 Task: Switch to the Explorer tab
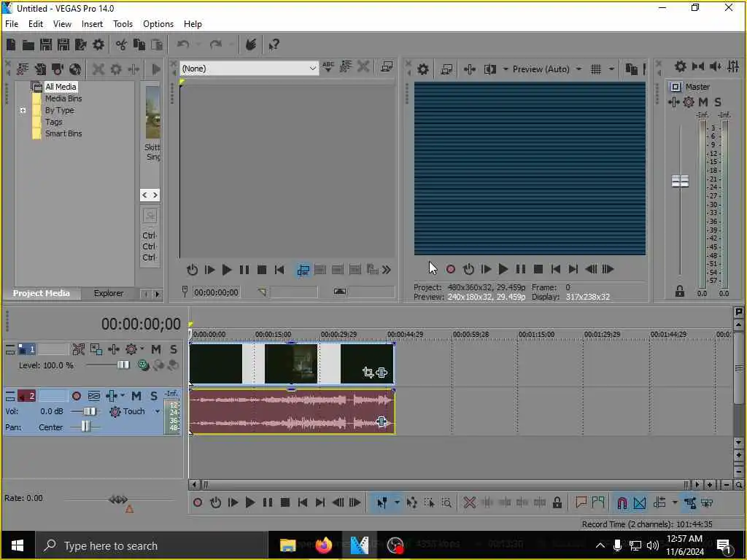(x=109, y=293)
